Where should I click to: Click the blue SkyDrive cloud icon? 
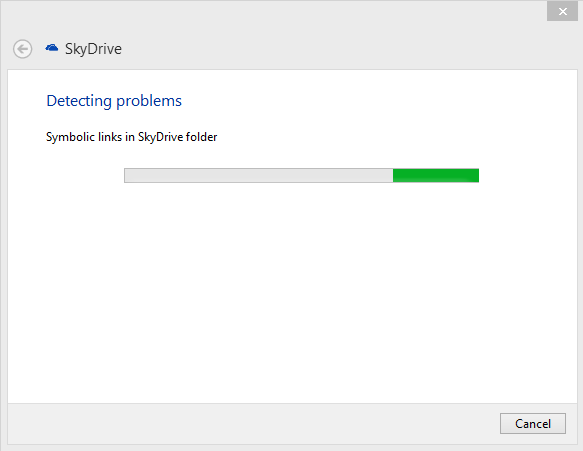click(52, 48)
